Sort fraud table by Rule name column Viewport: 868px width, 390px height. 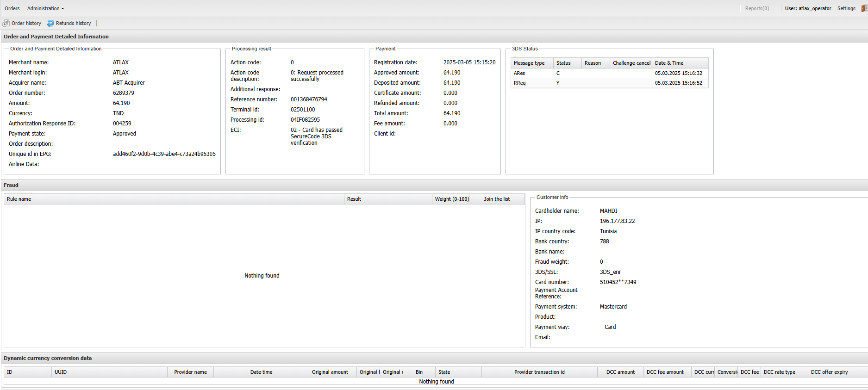pos(19,199)
